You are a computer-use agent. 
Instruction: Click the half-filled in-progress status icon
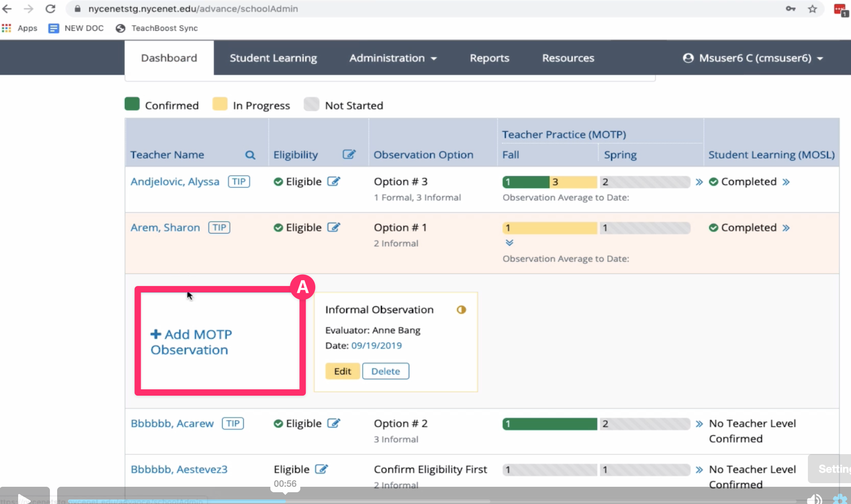461,310
